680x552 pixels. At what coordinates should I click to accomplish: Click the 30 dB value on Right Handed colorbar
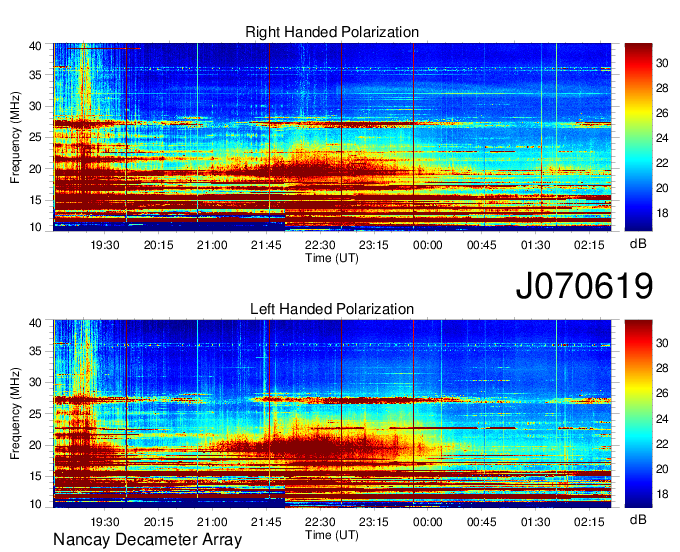(x=662, y=64)
